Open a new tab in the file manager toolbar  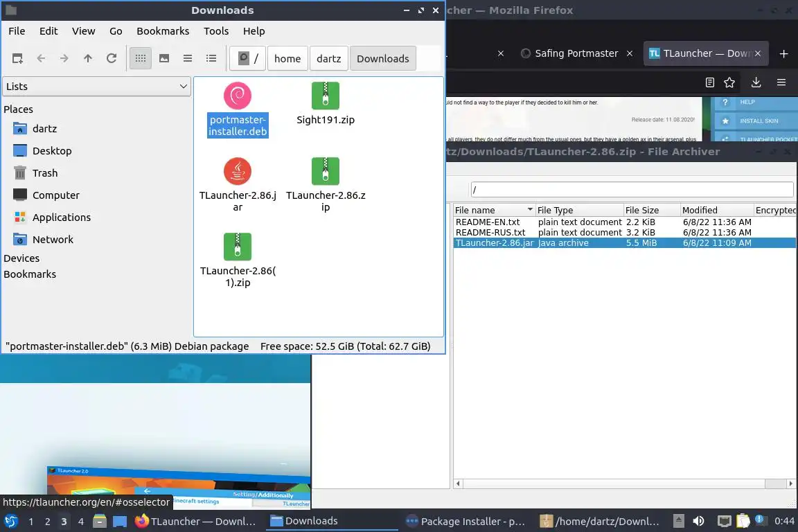(x=17, y=59)
